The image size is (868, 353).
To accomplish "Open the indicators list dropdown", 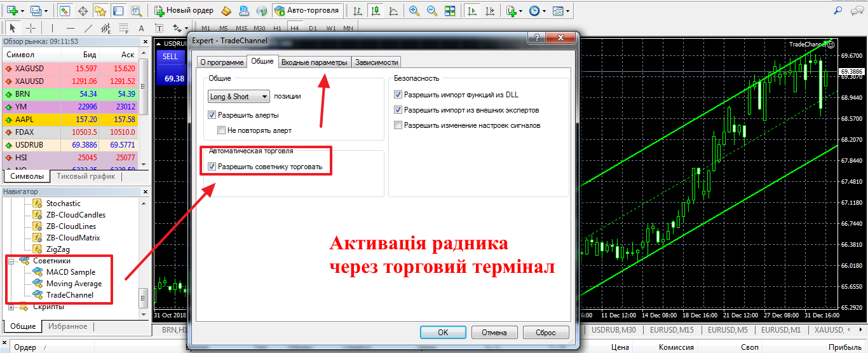I will 514,11.
